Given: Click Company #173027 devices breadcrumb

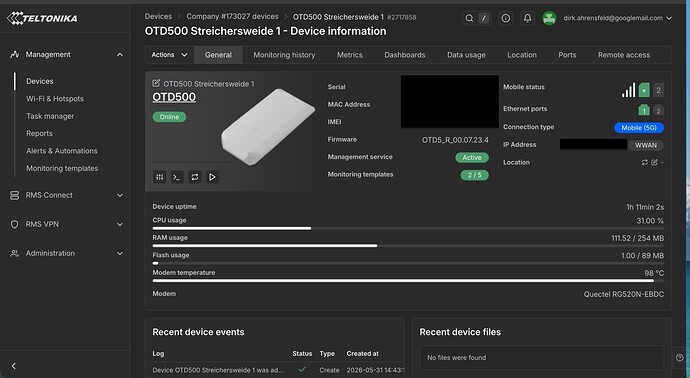Looking at the screenshot, I should tap(232, 16).
